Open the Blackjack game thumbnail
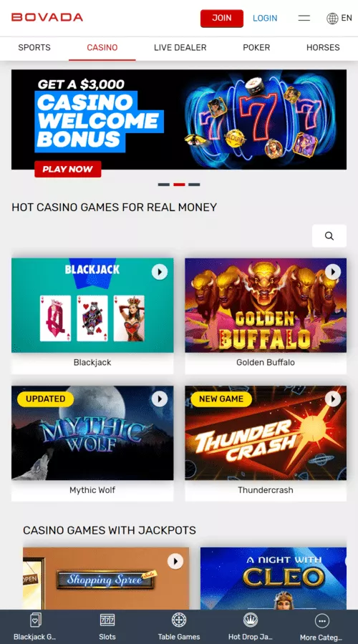This screenshot has width=358, height=644. point(92,305)
